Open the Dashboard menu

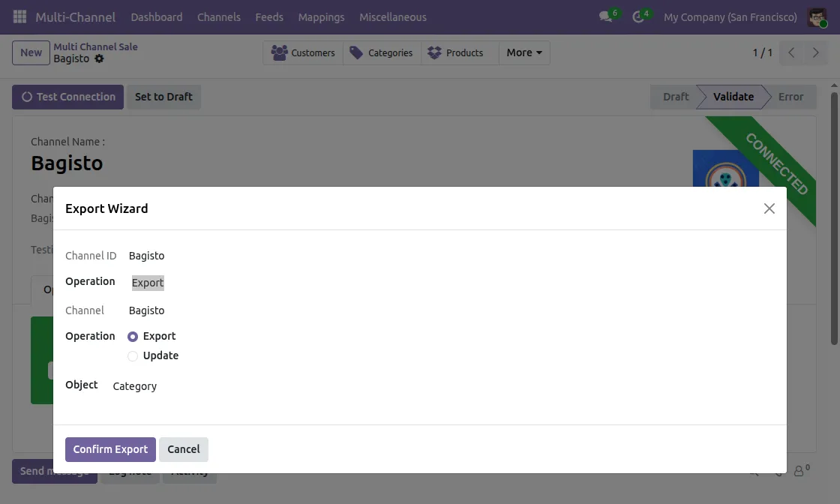[x=157, y=17]
